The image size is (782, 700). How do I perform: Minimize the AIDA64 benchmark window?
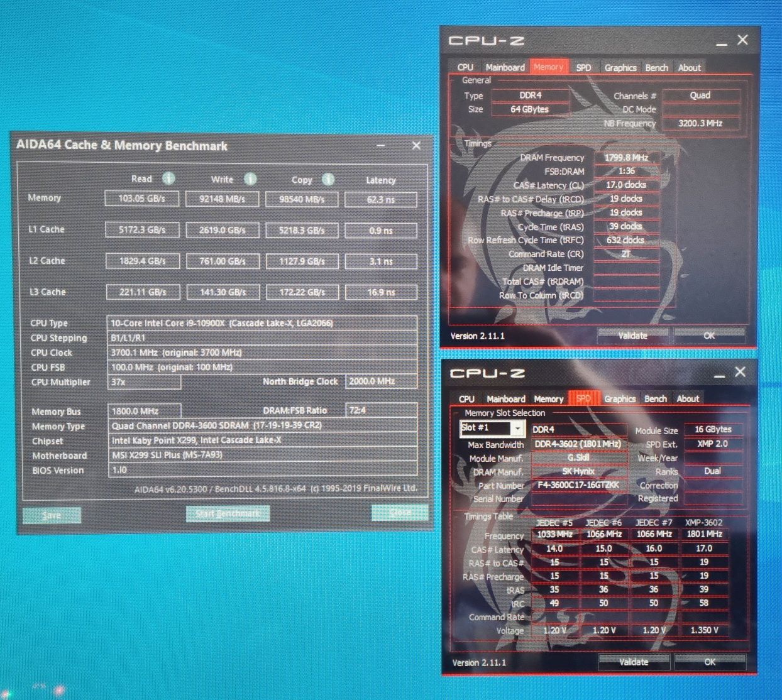[x=381, y=146]
